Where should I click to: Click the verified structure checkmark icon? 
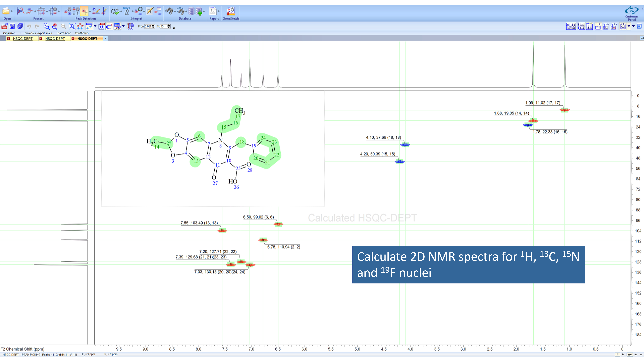coord(115,11)
